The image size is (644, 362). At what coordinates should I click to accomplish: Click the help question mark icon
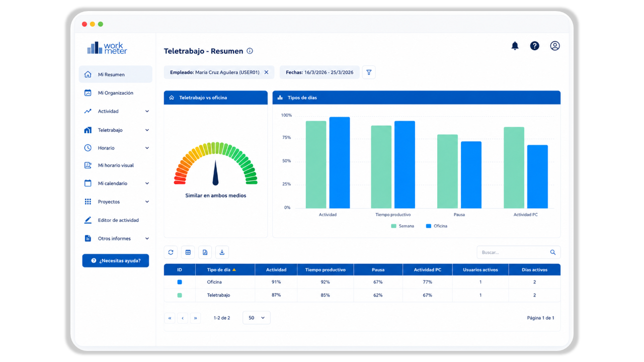[535, 46]
